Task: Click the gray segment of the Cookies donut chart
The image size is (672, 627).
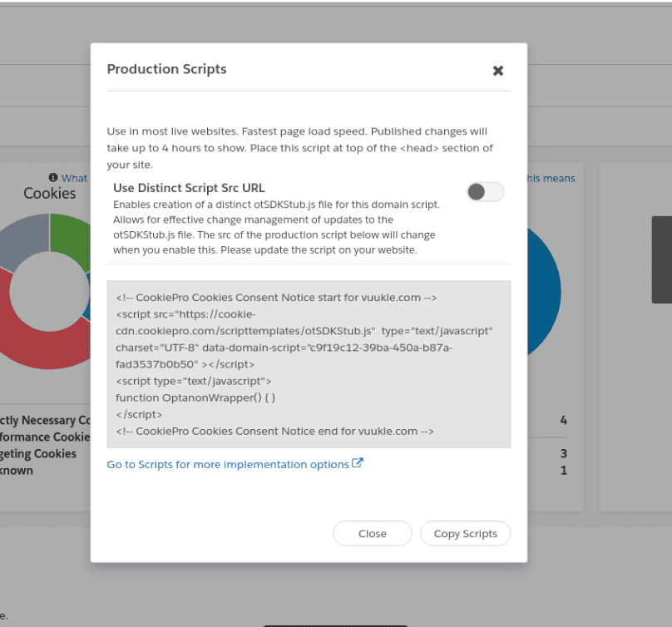Action: (26, 239)
